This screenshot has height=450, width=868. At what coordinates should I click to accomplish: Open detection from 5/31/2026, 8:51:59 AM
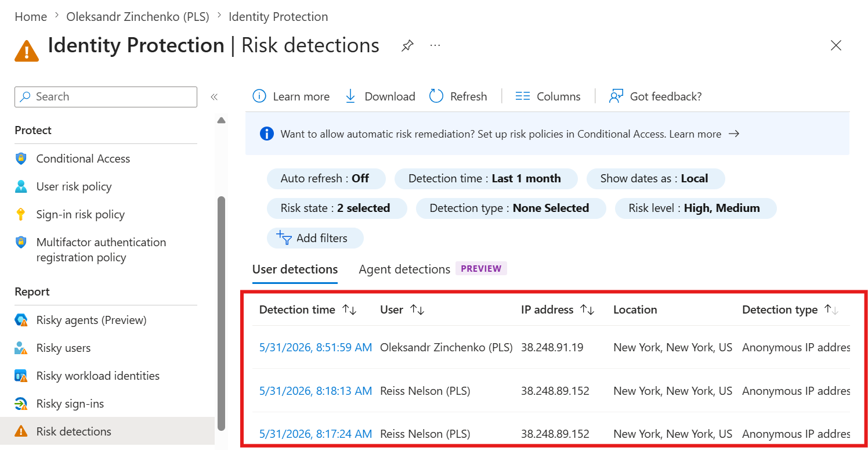pos(316,348)
